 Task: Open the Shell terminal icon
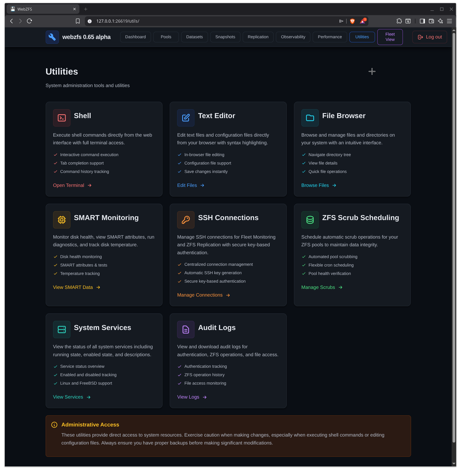(x=62, y=118)
